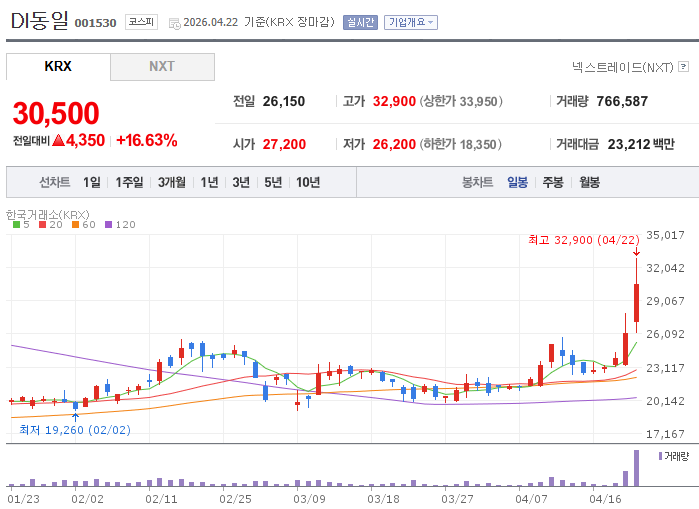The height and width of the screenshot is (509, 699).
Task: Click the orange 60-day moving average swatch
Action: click(75, 225)
